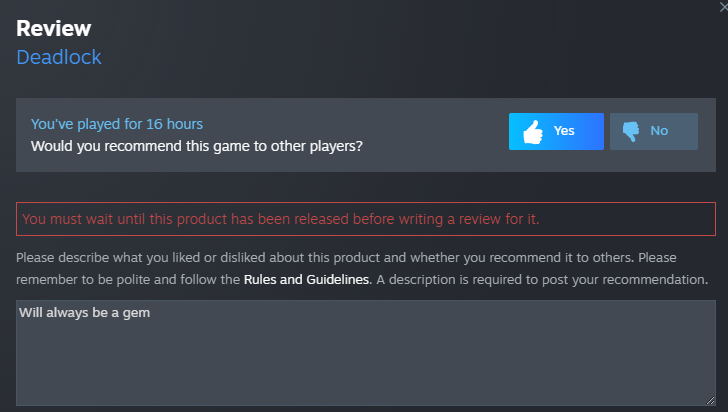This screenshot has width=728, height=412.
Task: Open the Rules and Guidelines link
Action: coord(307,279)
